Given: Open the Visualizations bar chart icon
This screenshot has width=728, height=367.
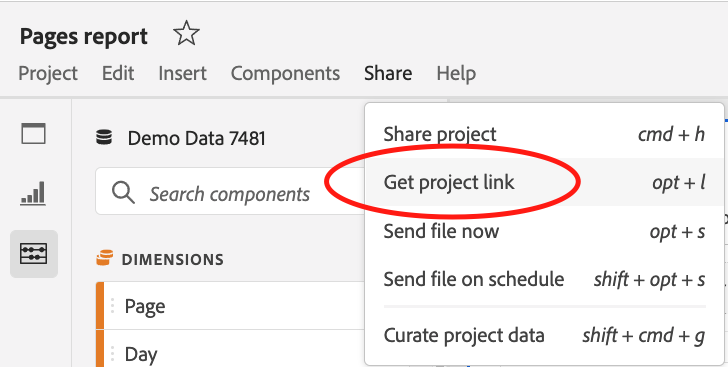Looking at the screenshot, I should coord(33,193).
